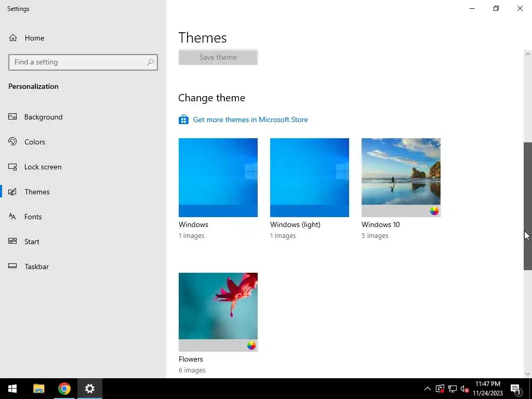Image resolution: width=532 pixels, height=399 pixels.
Task: Click the Start tiles icon in sidebar
Action: pyautogui.click(x=12, y=241)
